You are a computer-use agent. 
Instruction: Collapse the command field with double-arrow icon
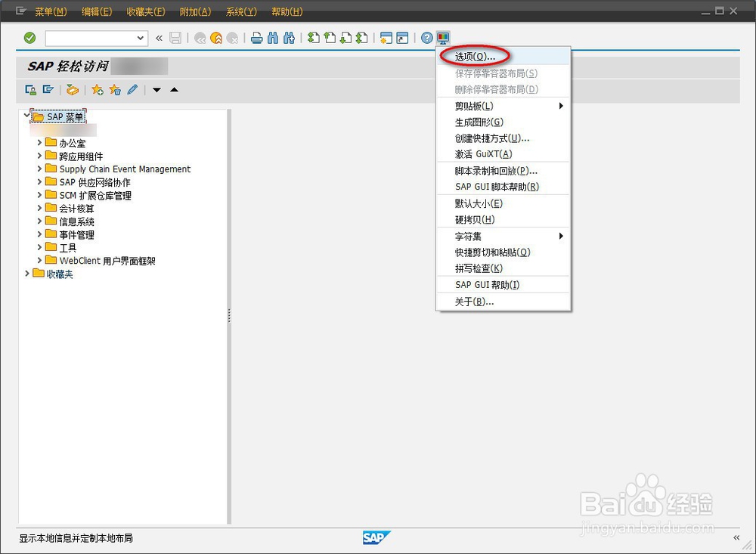[x=159, y=38]
